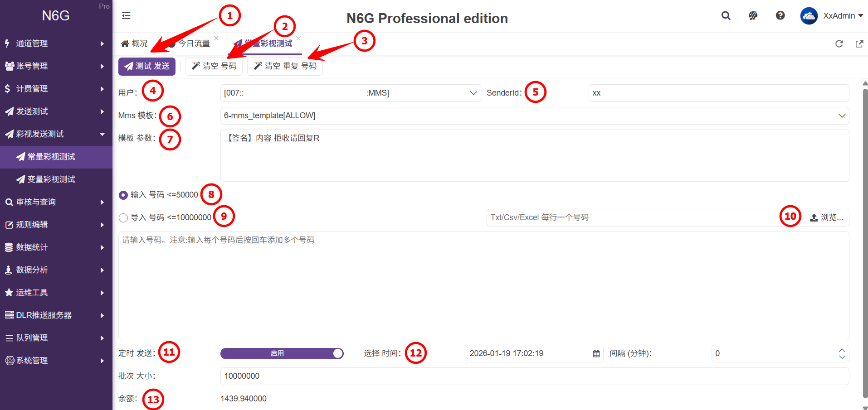The image size is (868, 410).
Task: Click the open in new window icon
Action: [859, 43]
